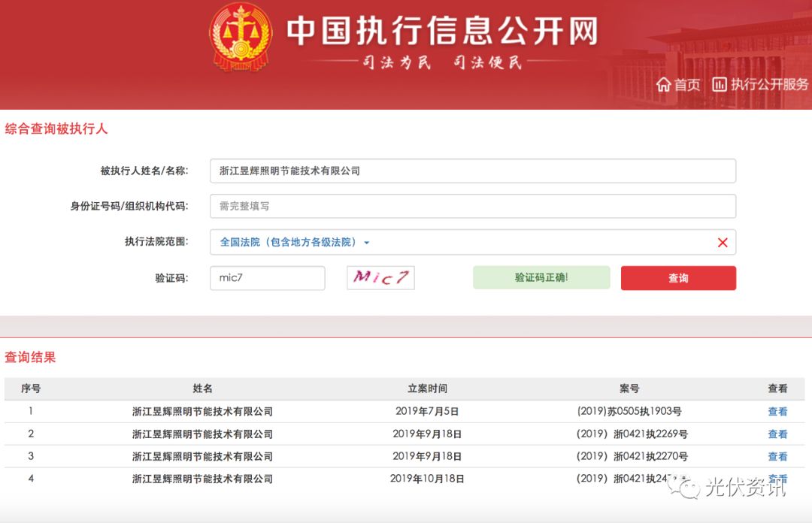Open 查看 link for case 浙0421执2269号

click(x=777, y=434)
